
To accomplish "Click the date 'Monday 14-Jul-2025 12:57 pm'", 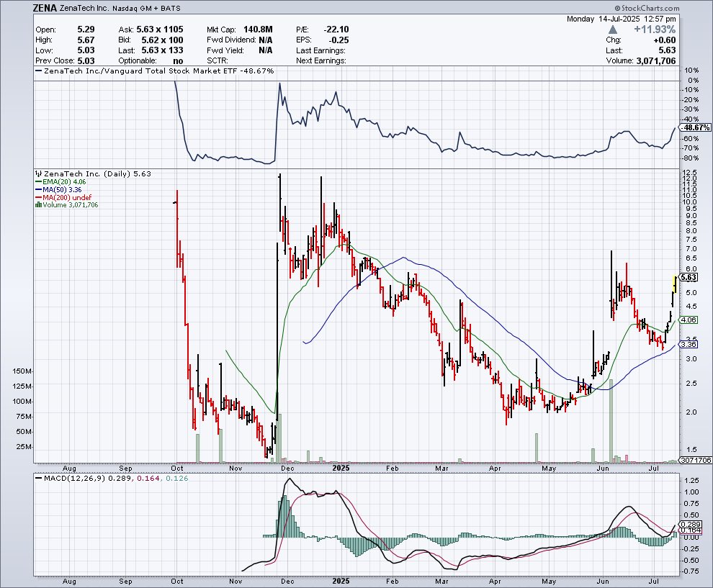I will tap(621, 19).
